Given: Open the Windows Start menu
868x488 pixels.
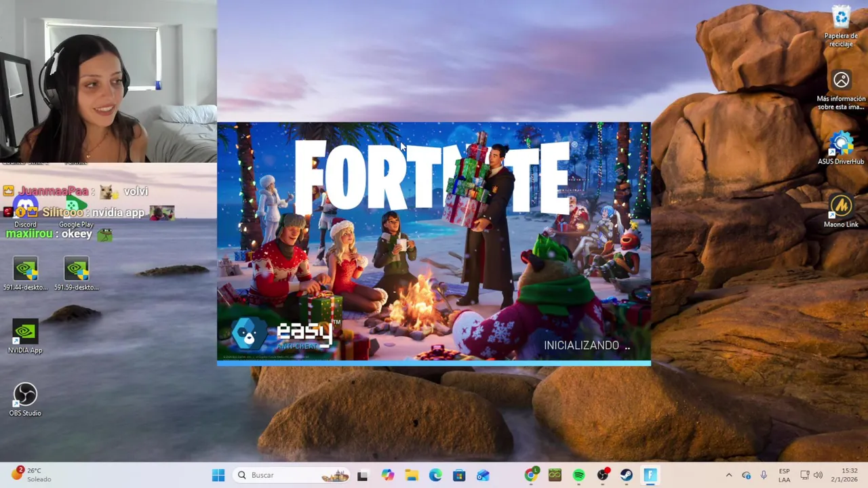Looking at the screenshot, I should (218, 475).
